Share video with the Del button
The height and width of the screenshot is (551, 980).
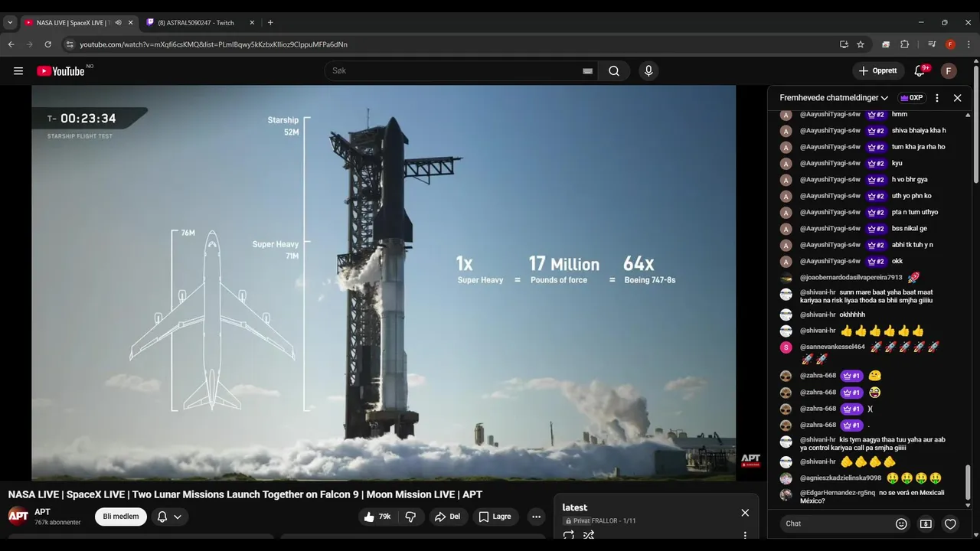pyautogui.click(x=447, y=517)
